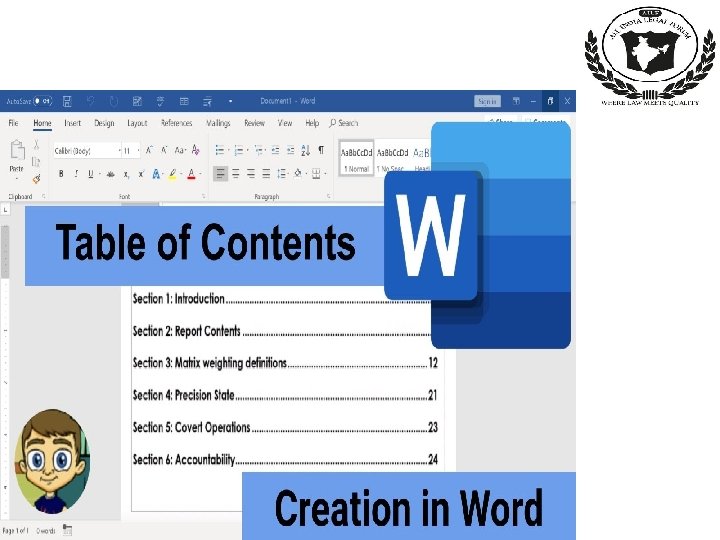Toggle Subscript formatting

(x=126, y=174)
